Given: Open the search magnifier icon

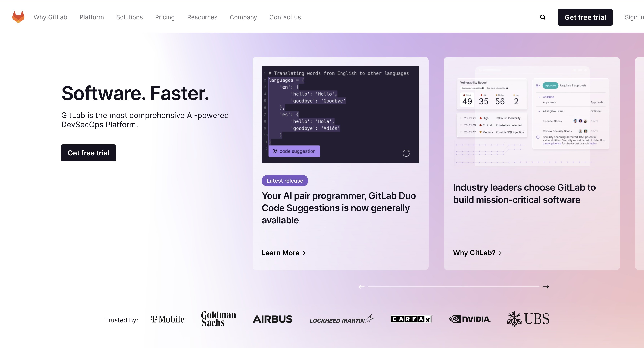Looking at the screenshot, I should pos(542,17).
